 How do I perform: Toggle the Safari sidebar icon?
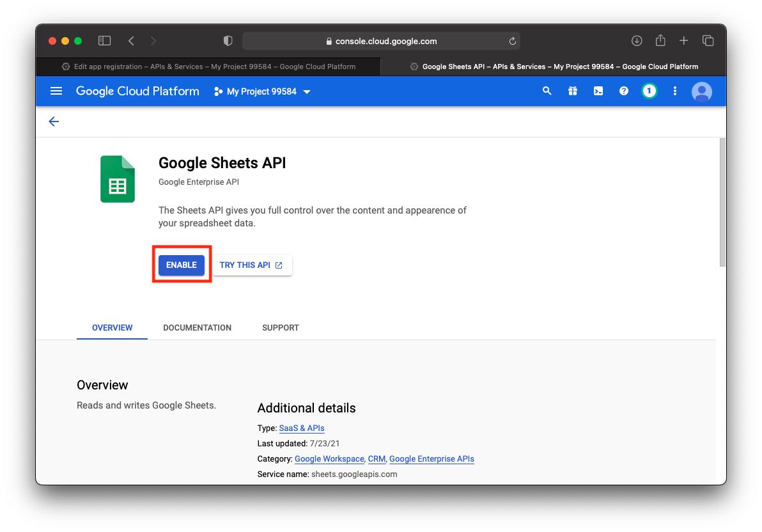pos(104,41)
